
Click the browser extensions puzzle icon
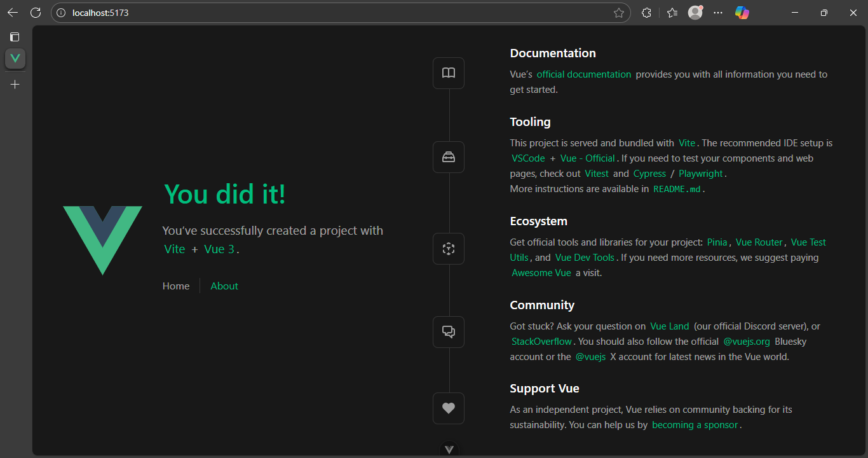[646, 12]
